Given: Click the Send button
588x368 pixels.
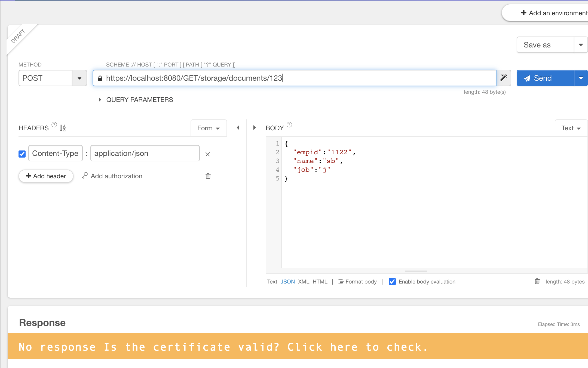Looking at the screenshot, I should pos(546,78).
